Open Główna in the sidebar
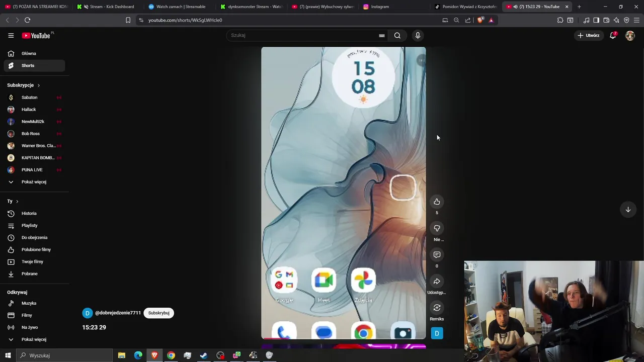The image size is (644, 362). 34,53
